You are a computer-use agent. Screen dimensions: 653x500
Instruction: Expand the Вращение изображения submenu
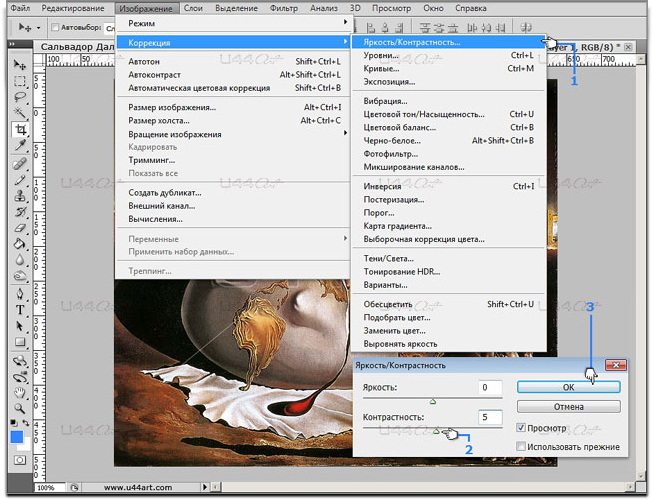pos(233,134)
